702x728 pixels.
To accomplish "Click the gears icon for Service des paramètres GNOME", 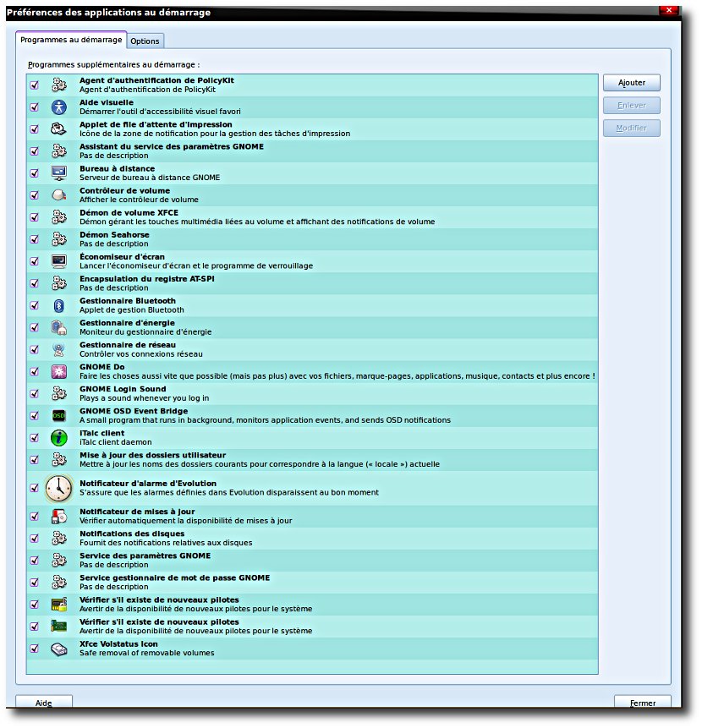I will 59,561.
